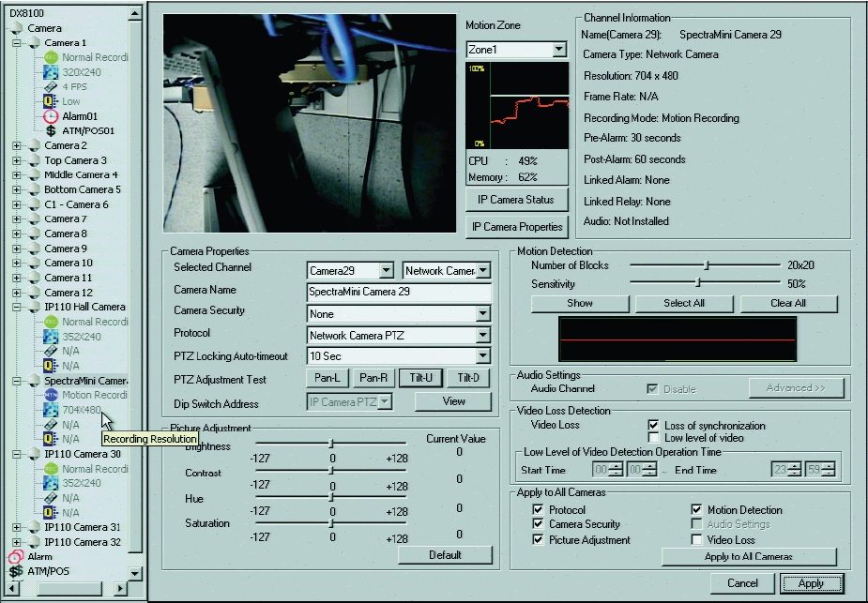Click the green REC icon under Camera 1
868x603 pixels.
tap(51, 57)
